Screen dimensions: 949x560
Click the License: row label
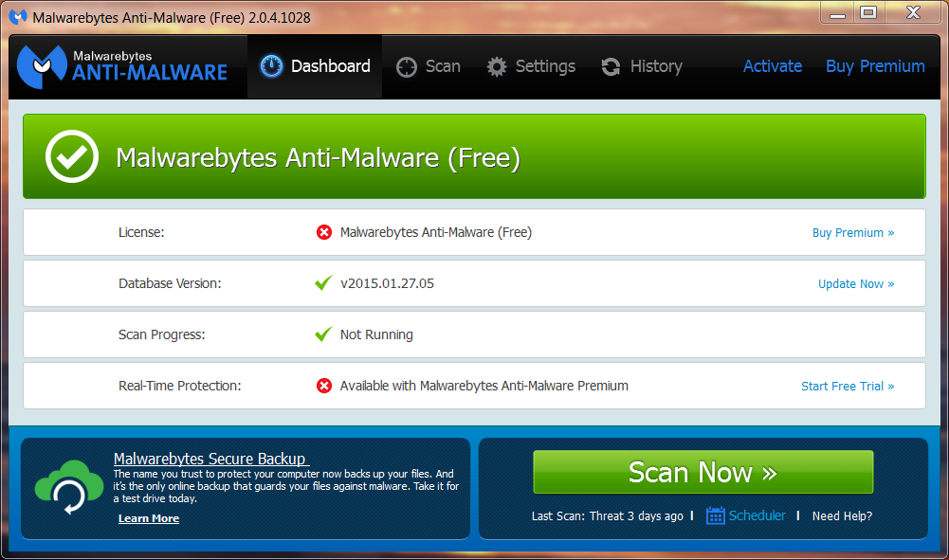click(x=141, y=232)
